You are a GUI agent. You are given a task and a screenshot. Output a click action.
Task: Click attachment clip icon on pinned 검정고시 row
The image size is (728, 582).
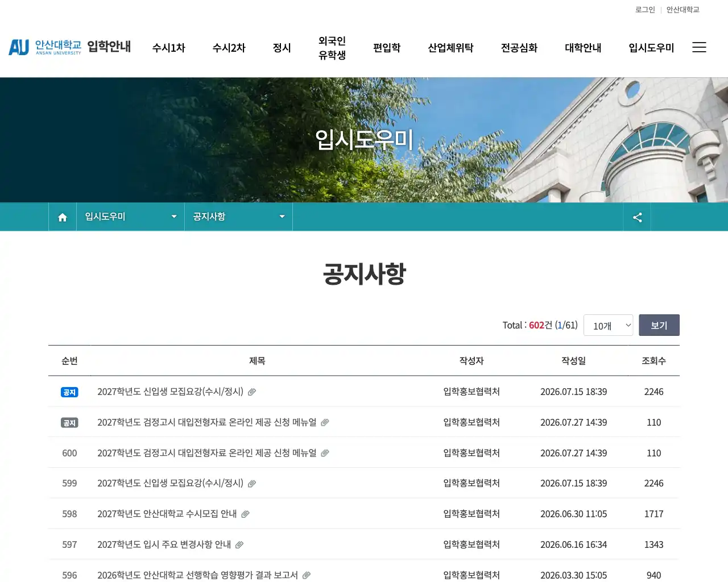pos(325,422)
